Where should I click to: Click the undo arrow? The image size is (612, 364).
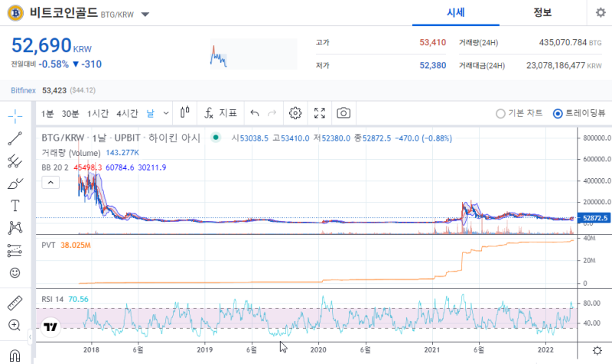point(255,113)
